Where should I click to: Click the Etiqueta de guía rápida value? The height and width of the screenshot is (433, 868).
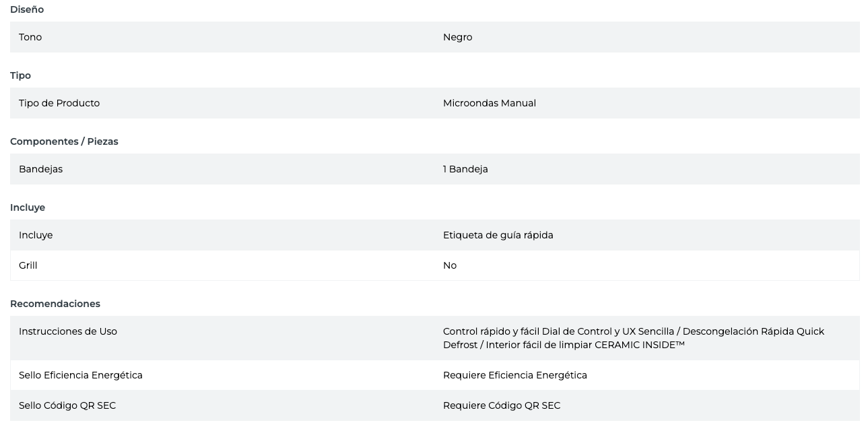[498, 235]
